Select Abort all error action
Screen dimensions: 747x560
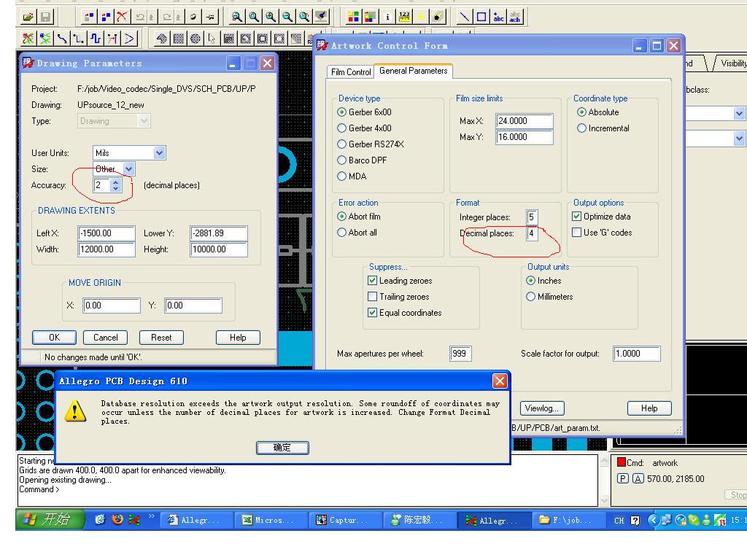coord(357,233)
